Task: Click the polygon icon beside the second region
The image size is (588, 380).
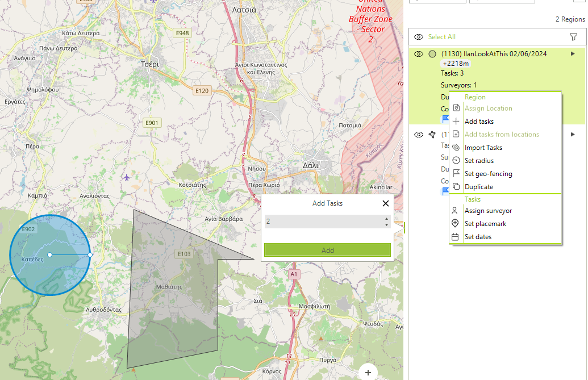Action: point(431,135)
